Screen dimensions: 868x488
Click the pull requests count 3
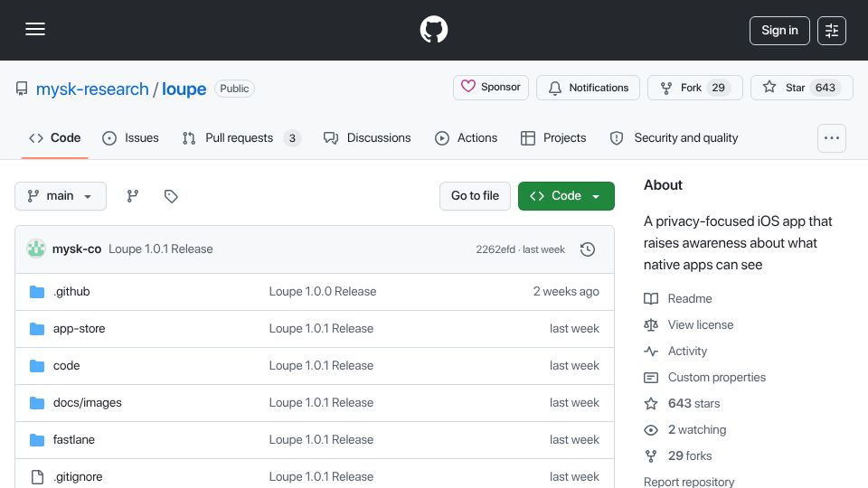point(292,137)
